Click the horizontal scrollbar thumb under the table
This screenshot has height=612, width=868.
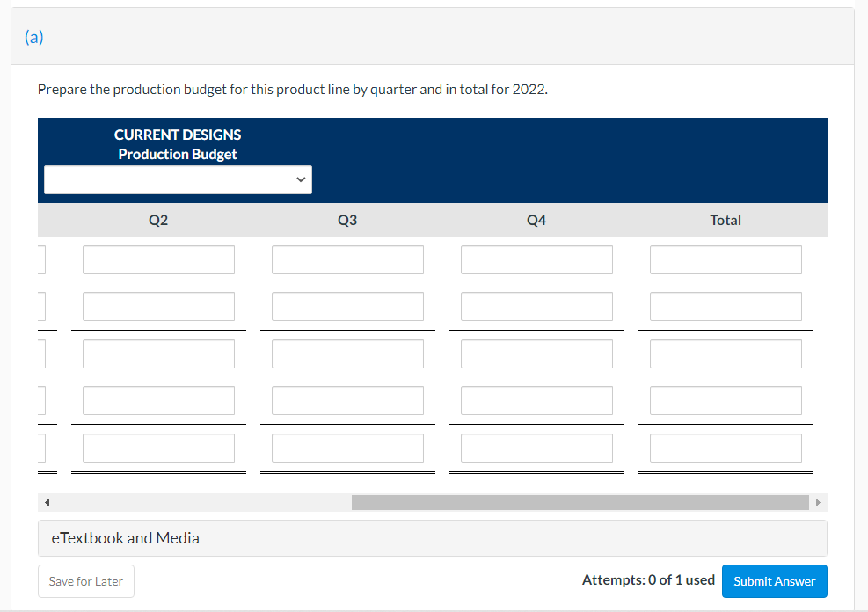coord(580,502)
